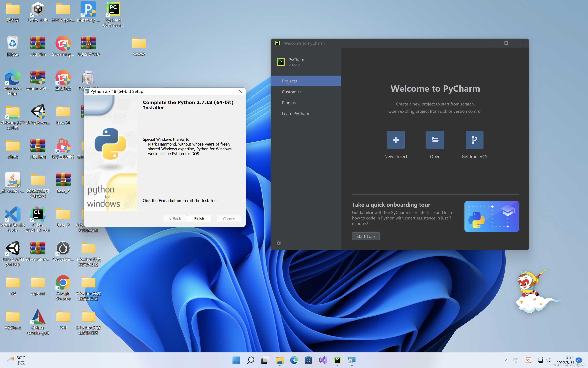Open clock and date in taskbar

point(565,360)
